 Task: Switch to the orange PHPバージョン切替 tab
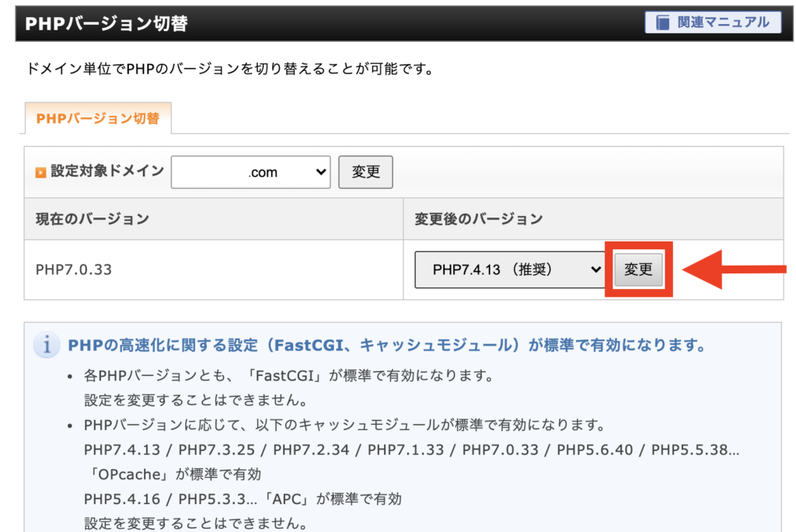coord(98,119)
